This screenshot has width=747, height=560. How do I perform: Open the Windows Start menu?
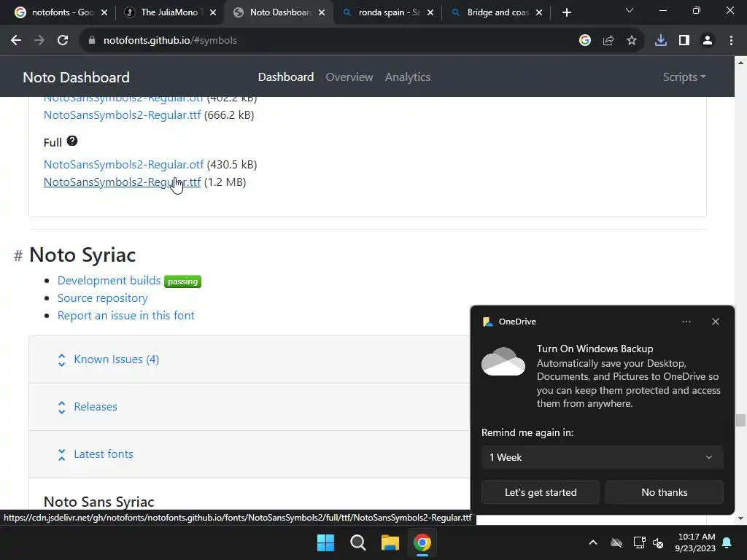[x=326, y=542]
